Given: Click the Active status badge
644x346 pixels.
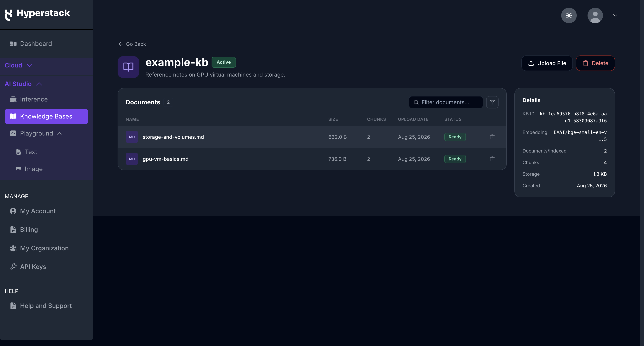Looking at the screenshot, I should pos(224,62).
